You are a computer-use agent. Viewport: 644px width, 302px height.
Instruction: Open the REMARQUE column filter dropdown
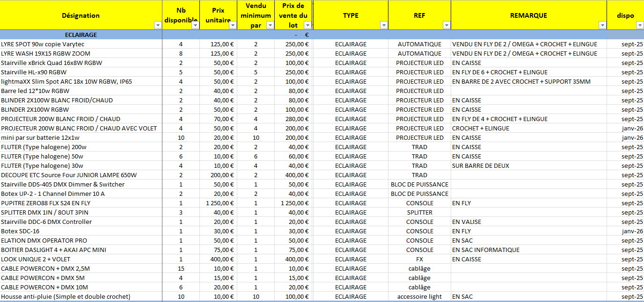coord(602,25)
